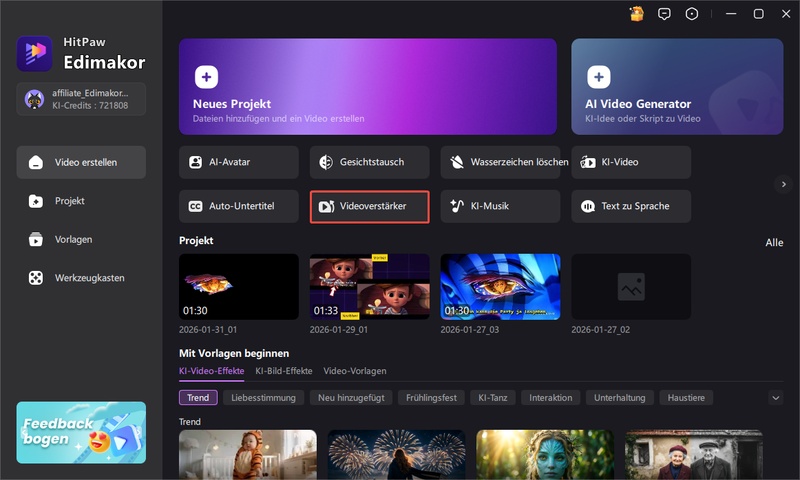Viewport: 800px width, 480px height.
Task: Switch to the KI-Bild-Effekte tab
Action: point(284,371)
